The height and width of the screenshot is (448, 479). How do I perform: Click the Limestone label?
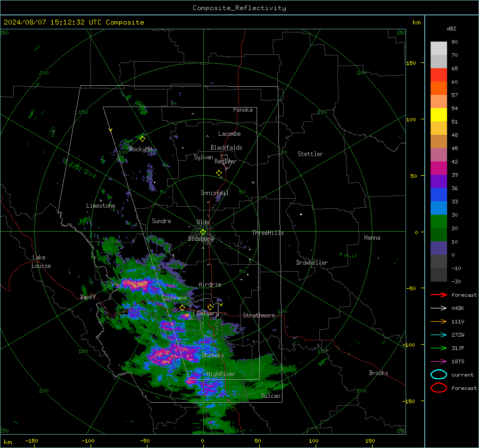101,206
